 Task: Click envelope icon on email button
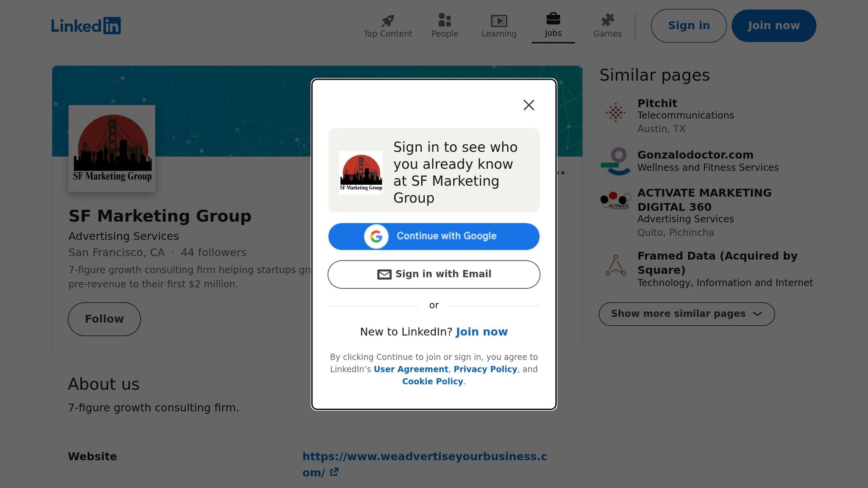click(x=384, y=274)
